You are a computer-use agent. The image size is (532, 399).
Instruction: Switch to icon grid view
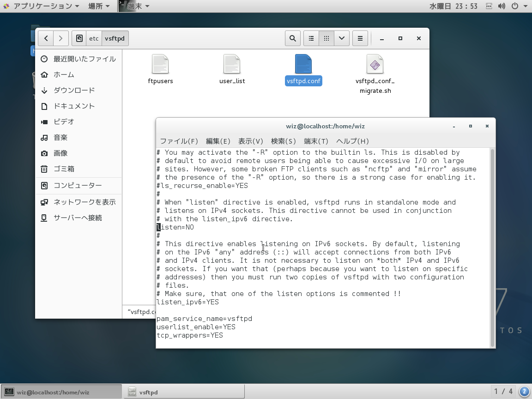[x=326, y=38]
